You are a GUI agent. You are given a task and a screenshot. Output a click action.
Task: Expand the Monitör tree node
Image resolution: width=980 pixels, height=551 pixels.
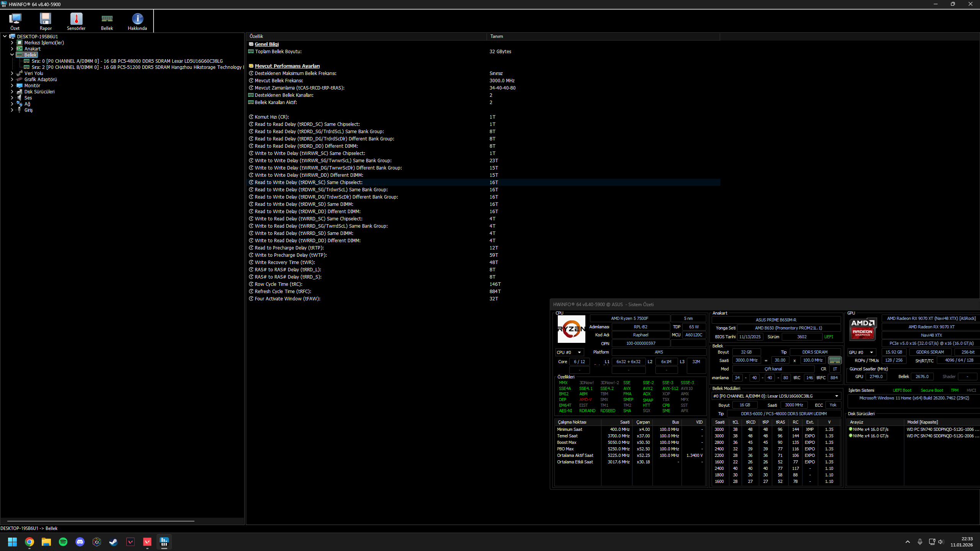pos(12,85)
